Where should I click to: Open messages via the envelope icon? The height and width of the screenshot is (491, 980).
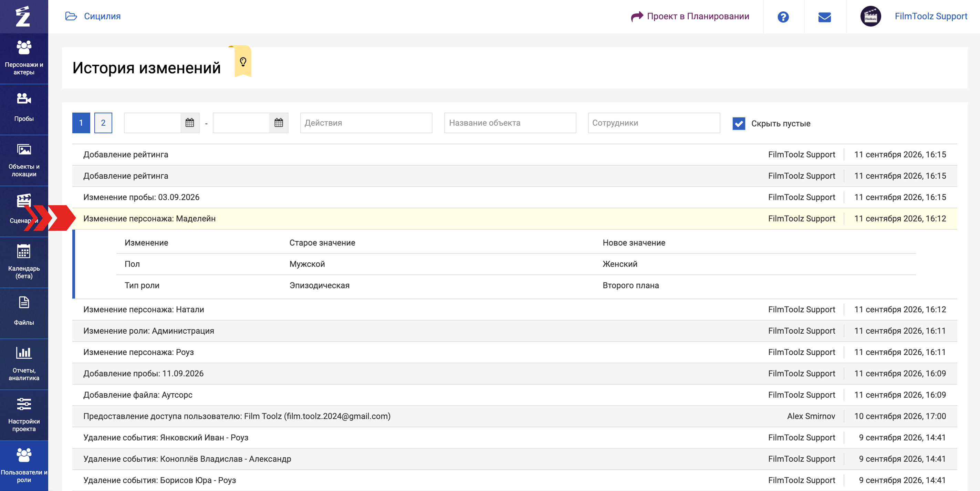(824, 17)
